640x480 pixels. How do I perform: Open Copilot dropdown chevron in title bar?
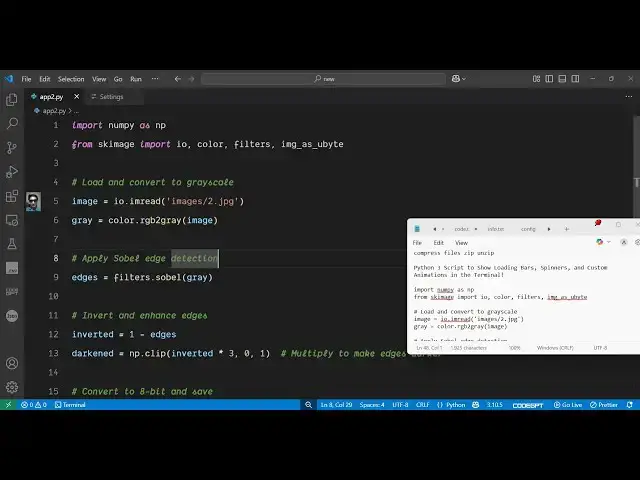(x=464, y=79)
